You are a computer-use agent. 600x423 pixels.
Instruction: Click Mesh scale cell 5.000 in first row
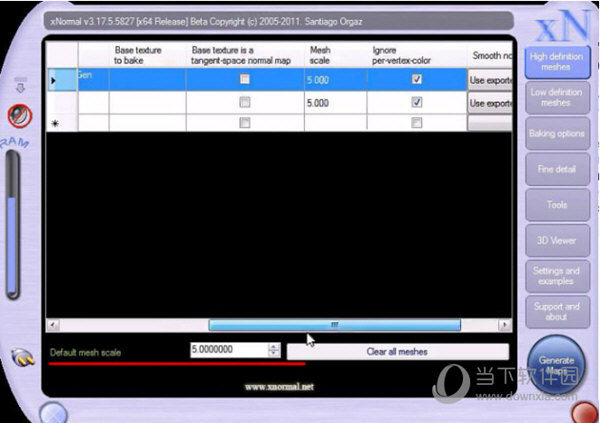click(336, 80)
